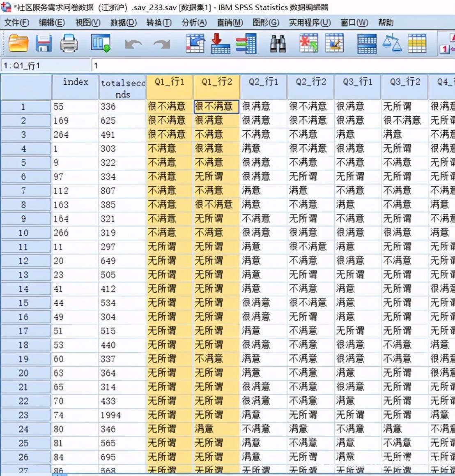Click the Weight cases scale icon
The width and height of the screenshot is (455, 476).
point(392,44)
